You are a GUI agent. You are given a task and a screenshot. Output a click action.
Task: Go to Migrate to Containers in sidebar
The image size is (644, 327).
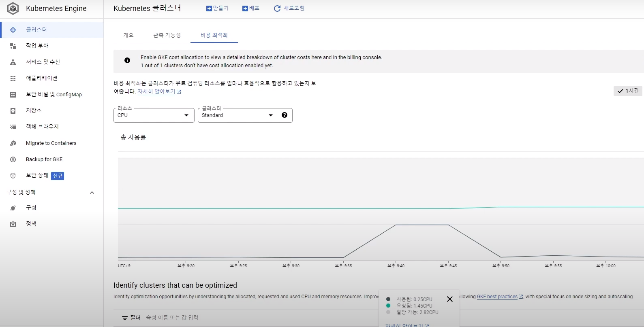51,143
